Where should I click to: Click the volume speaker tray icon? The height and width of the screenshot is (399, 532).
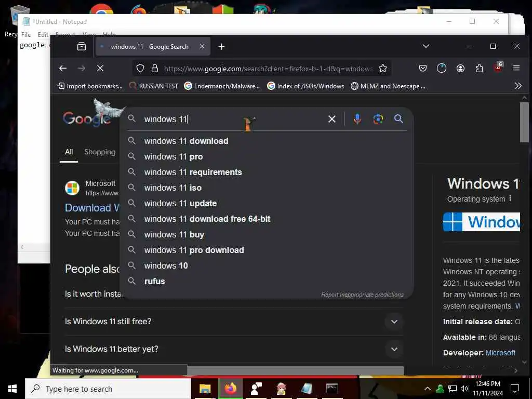tap(464, 389)
